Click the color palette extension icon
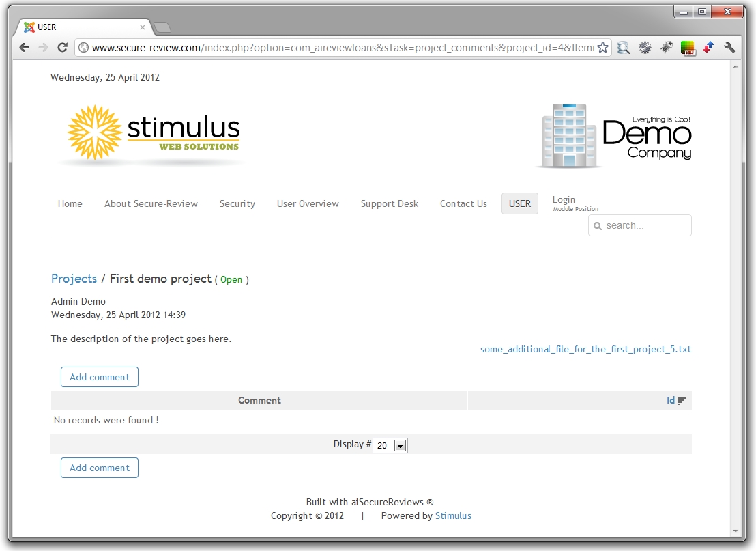 688,48
